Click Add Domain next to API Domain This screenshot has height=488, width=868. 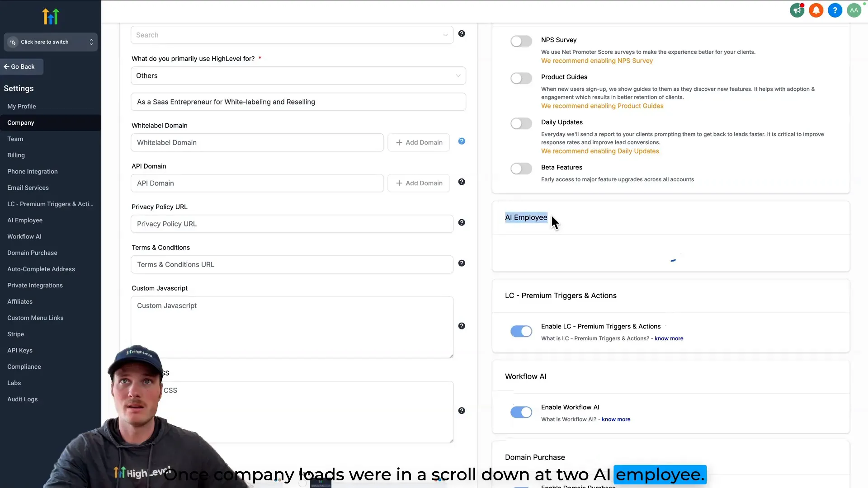pyautogui.click(x=419, y=183)
